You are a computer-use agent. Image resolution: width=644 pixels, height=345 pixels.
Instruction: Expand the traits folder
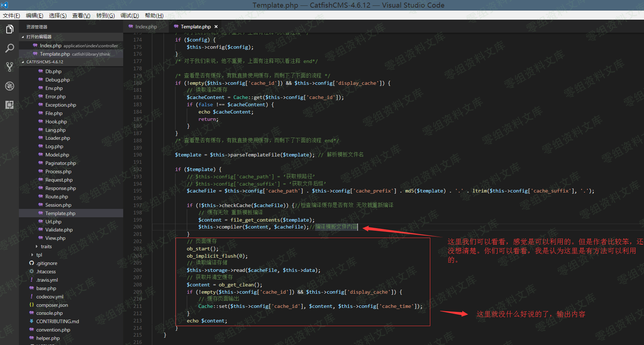tap(37, 246)
